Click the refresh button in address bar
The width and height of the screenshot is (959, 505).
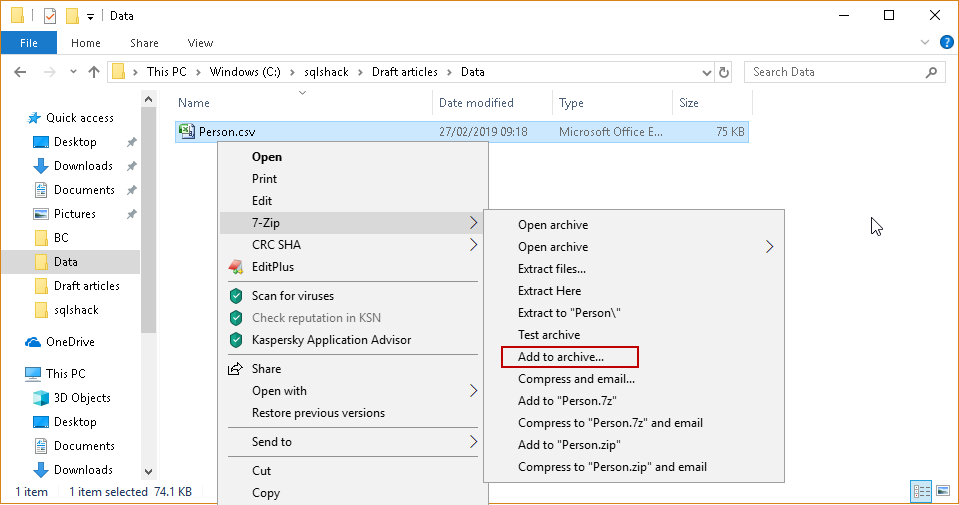click(726, 72)
